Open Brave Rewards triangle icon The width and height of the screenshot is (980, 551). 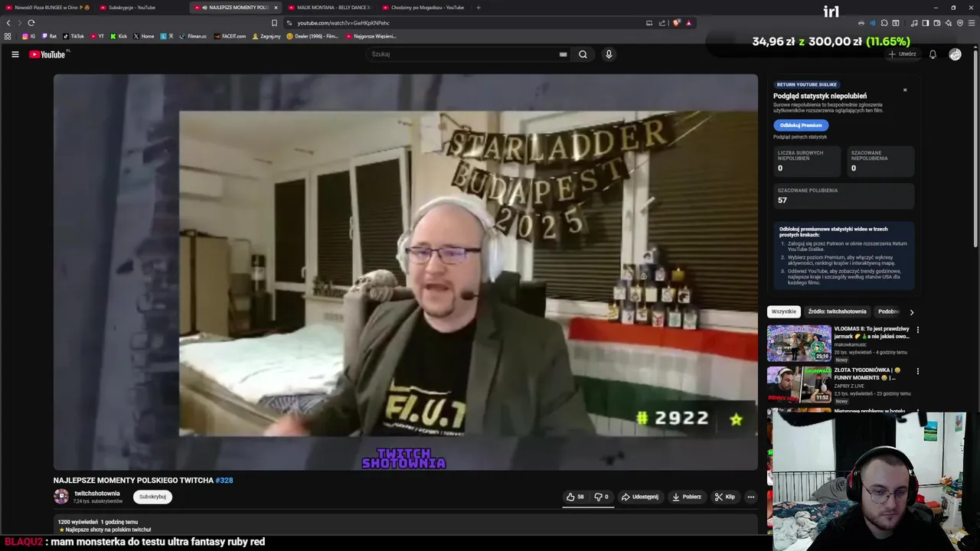point(688,23)
